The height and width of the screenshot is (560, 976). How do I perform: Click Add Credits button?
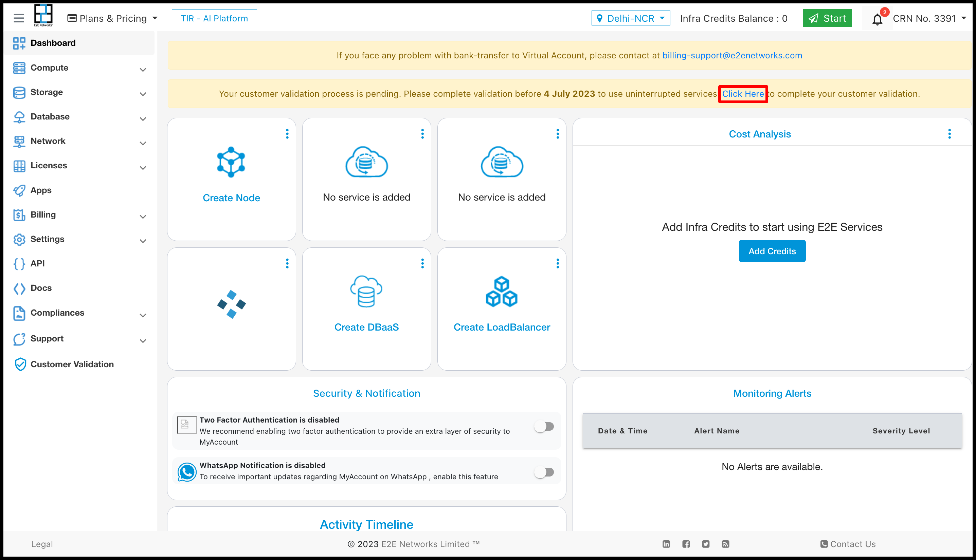pos(772,250)
